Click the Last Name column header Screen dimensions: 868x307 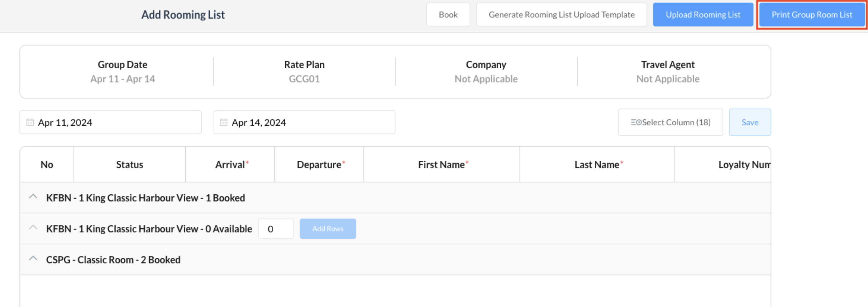pyautogui.click(x=597, y=165)
